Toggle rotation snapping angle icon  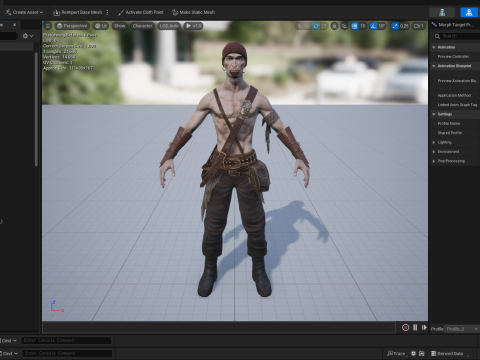point(373,26)
